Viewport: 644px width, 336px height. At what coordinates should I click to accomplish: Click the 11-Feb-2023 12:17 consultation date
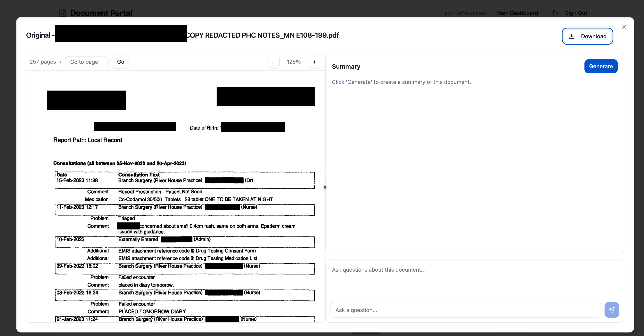(77, 207)
